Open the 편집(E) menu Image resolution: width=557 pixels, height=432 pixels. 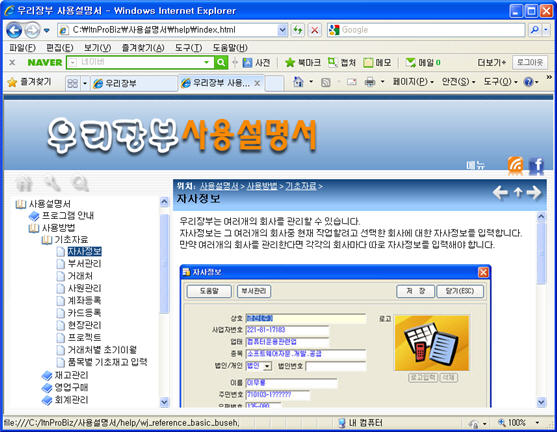pos(60,48)
